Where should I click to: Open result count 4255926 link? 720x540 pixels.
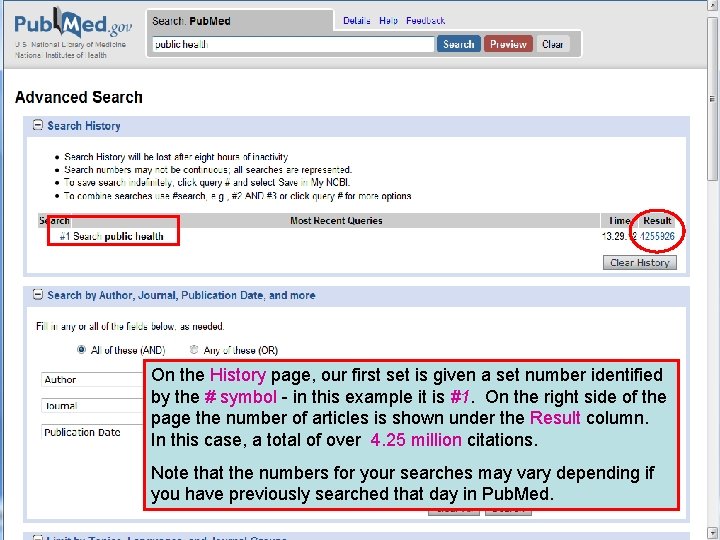[x=657, y=236]
